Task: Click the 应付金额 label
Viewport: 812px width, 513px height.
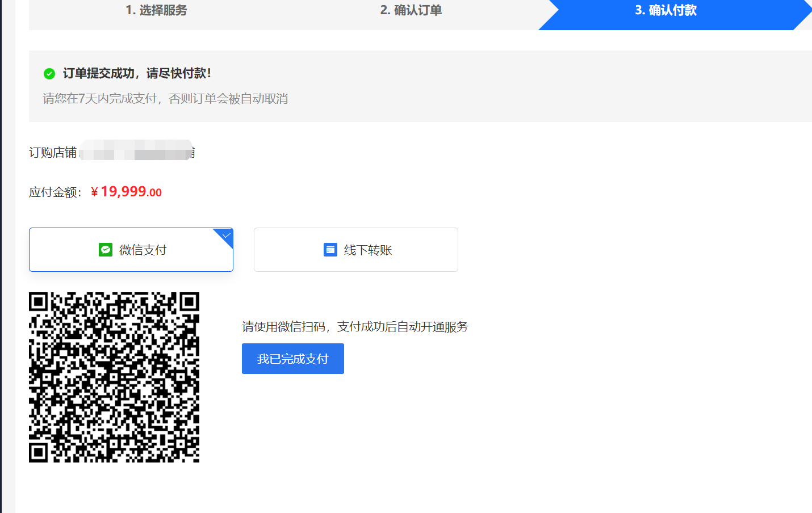Action: (x=55, y=192)
